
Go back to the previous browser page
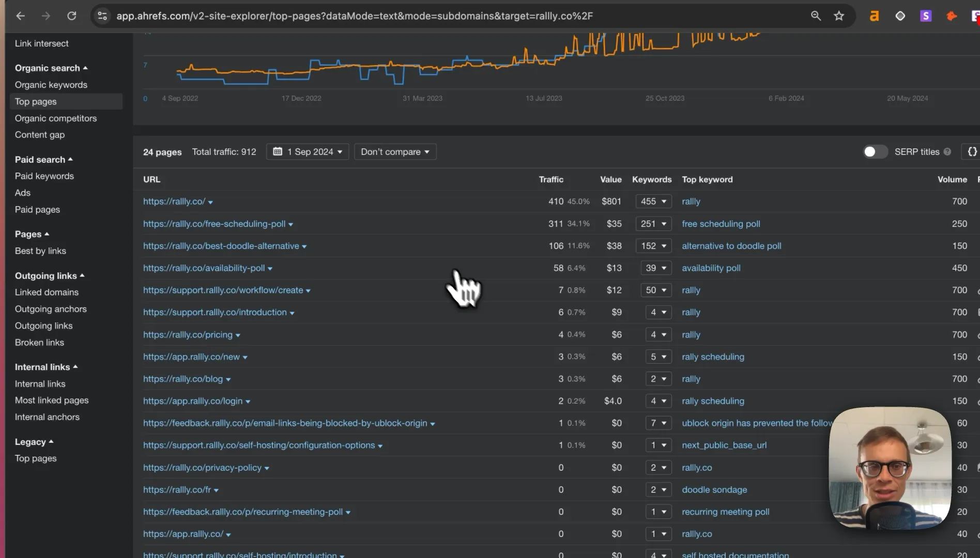tap(20, 16)
